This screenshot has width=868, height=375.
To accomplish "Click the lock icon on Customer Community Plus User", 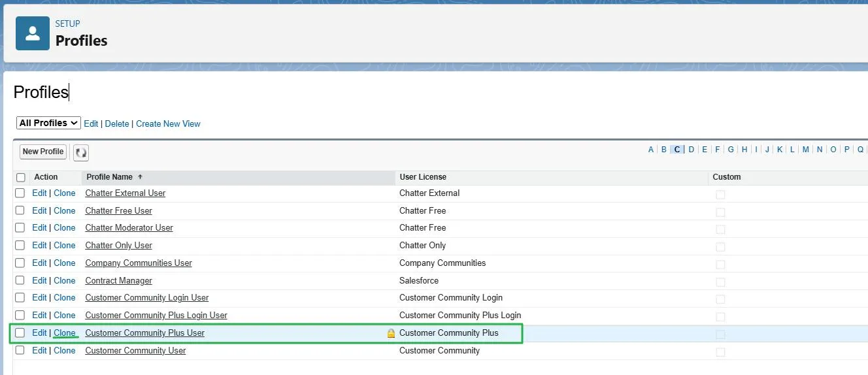I will click(391, 333).
